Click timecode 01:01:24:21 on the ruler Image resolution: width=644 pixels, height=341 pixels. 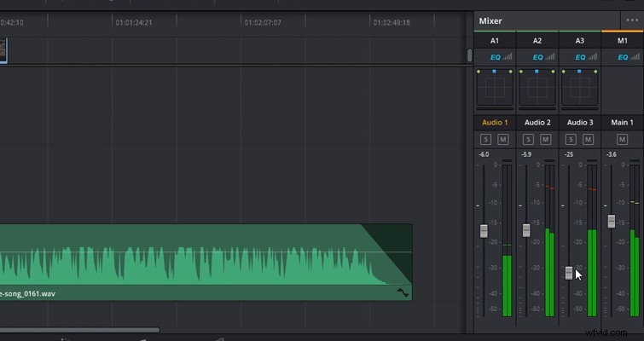pyautogui.click(x=134, y=22)
